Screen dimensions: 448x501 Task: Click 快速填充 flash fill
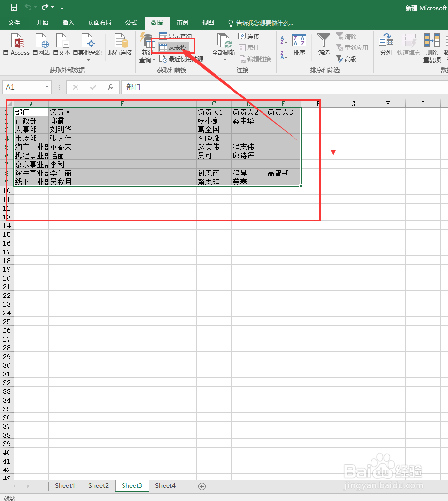[409, 45]
